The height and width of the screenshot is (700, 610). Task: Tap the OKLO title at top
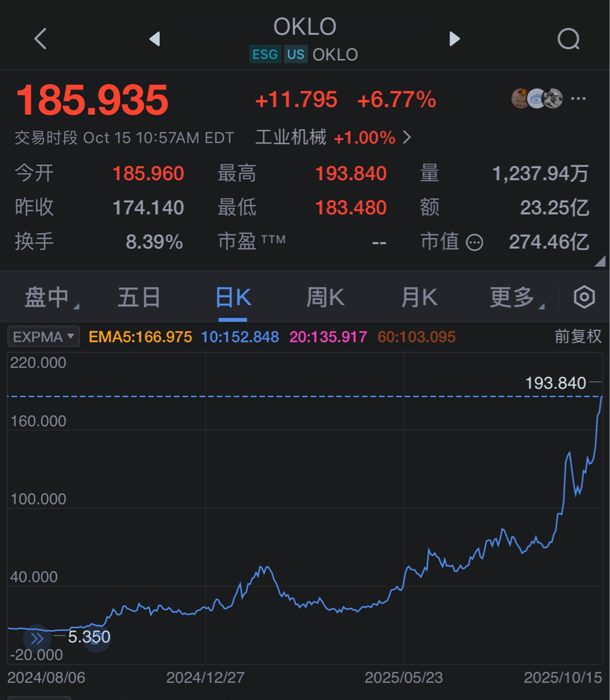305,27
